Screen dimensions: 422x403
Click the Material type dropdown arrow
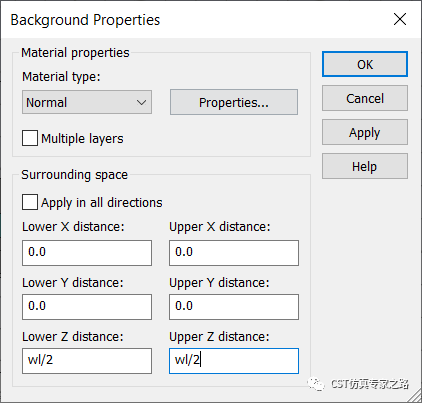(x=141, y=102)
